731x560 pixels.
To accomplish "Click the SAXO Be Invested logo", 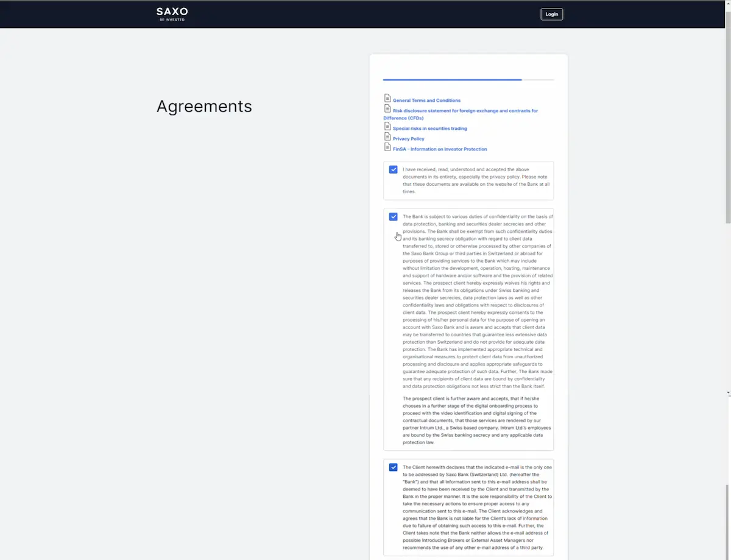I will [172, 14].
